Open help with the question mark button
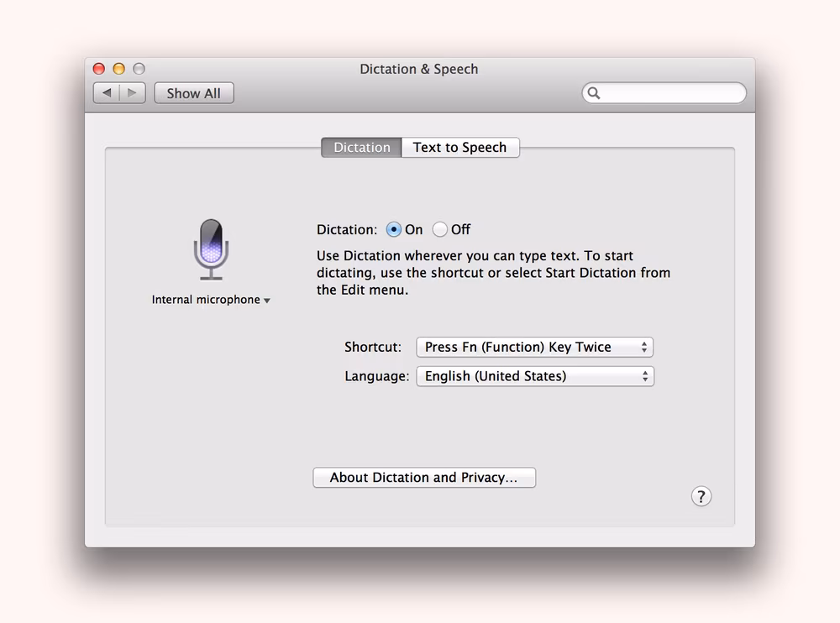 (x=701, y=496)
